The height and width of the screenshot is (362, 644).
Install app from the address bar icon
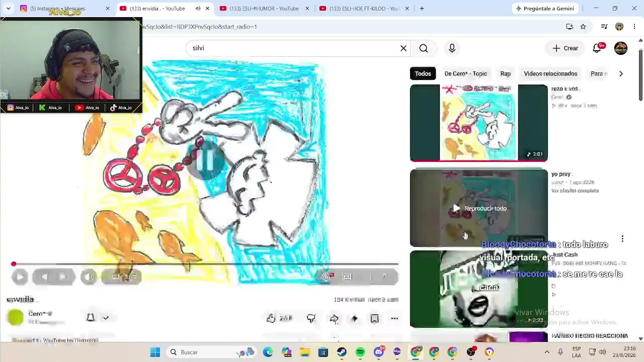click(570, 27)
